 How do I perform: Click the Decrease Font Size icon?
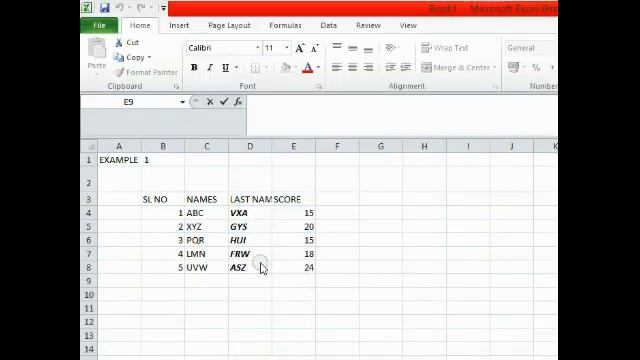pos(315,48)
